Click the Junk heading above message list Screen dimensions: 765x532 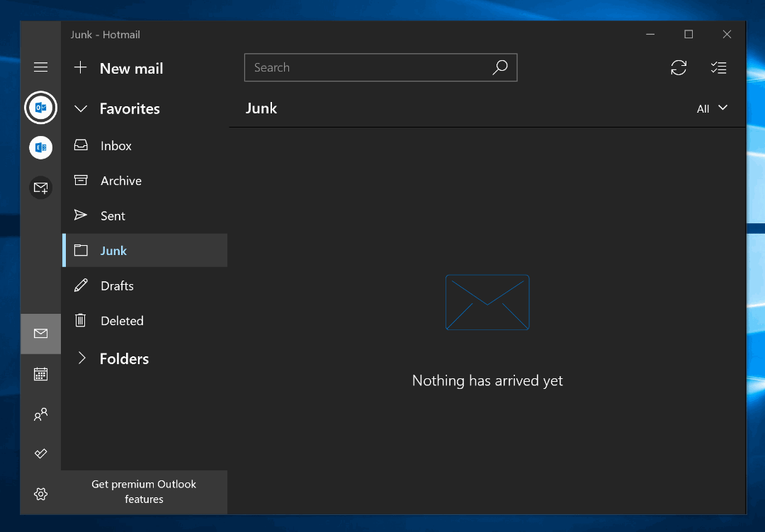[261, 108]
